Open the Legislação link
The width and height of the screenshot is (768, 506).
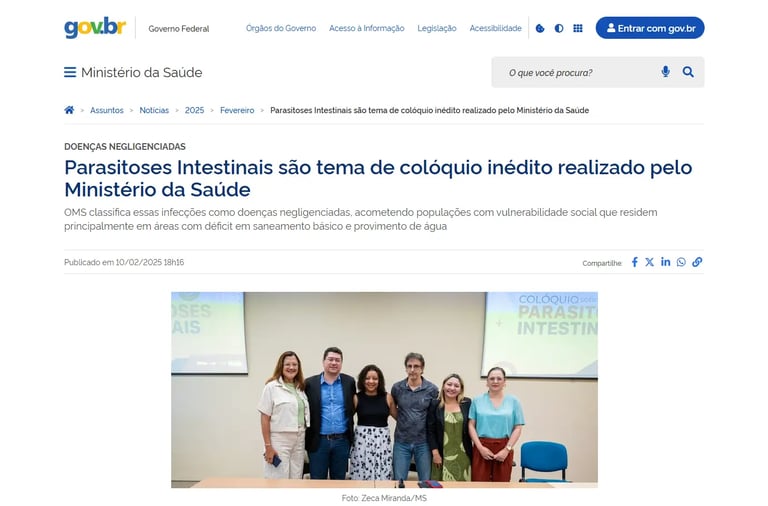point(437,28)
